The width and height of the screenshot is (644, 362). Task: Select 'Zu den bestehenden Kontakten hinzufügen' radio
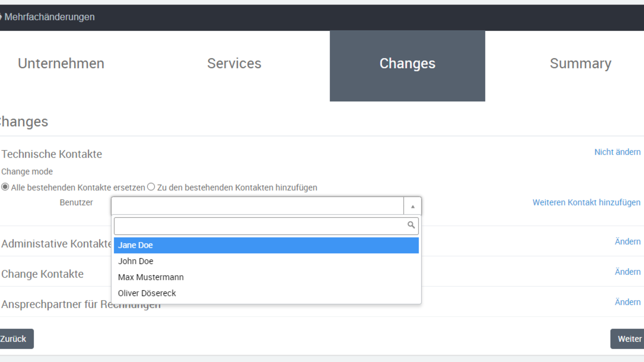tap(151, 187)
